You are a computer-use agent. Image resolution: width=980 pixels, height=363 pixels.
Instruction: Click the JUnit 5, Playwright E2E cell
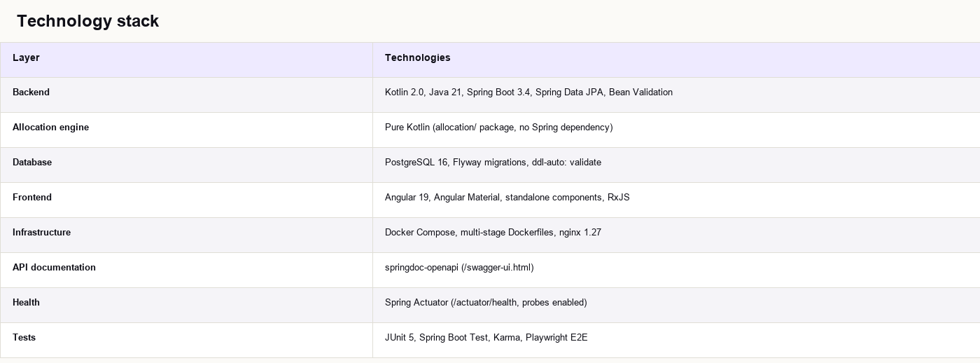pyautogui.click(x=676, y=340)
